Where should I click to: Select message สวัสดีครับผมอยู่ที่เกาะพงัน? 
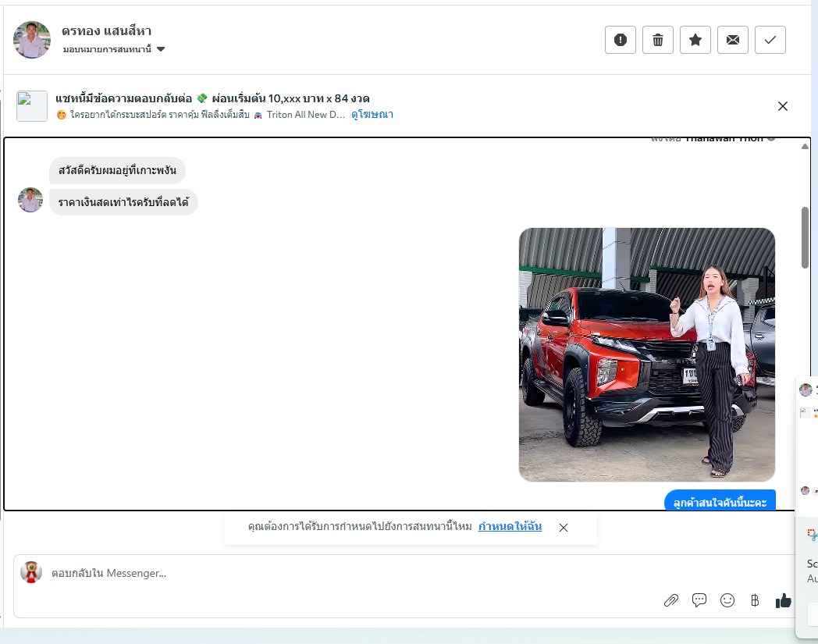(x=117, y=171)
